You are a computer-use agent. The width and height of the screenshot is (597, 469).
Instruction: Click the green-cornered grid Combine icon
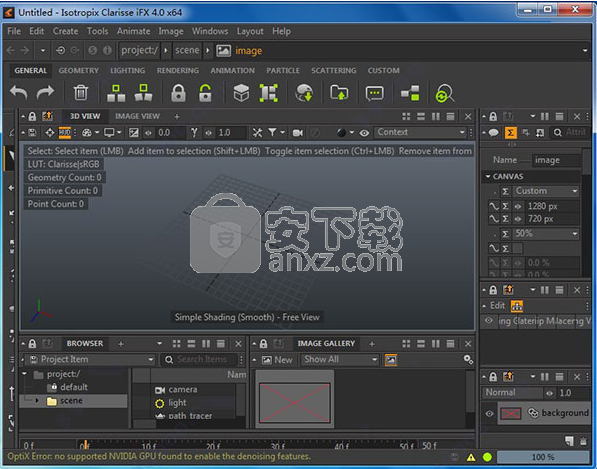click(269, 93)
